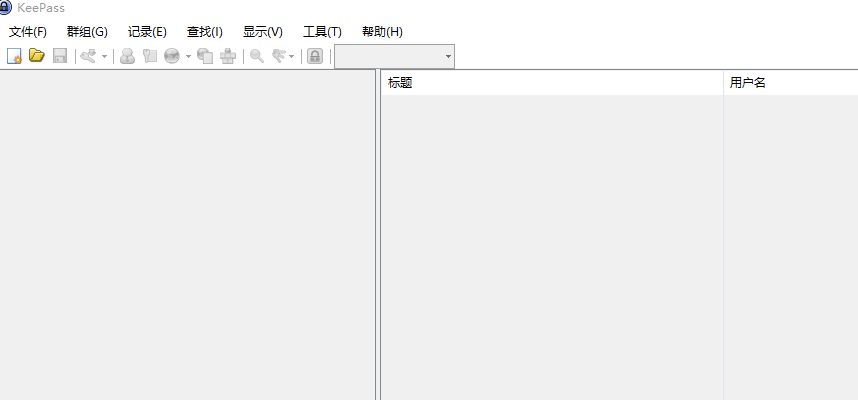
Task: Open Find with the magnifier icon
Action: (x=257, y=56)
